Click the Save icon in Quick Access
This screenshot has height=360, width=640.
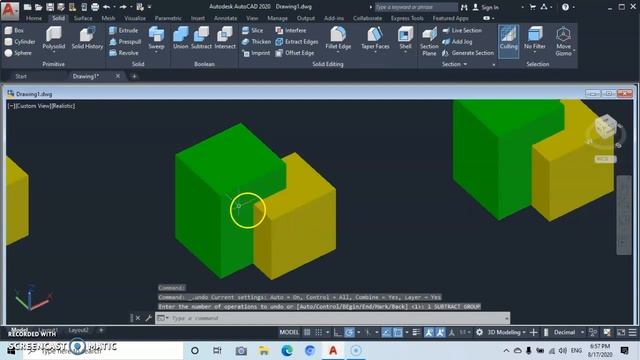point(50,7)
